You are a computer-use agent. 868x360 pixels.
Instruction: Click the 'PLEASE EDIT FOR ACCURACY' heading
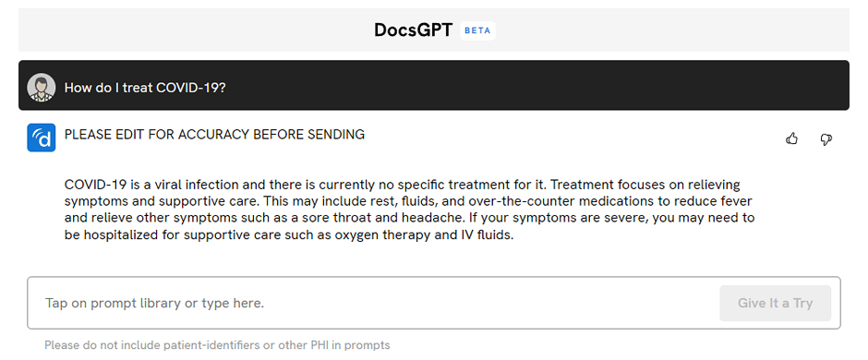point(214,135)
